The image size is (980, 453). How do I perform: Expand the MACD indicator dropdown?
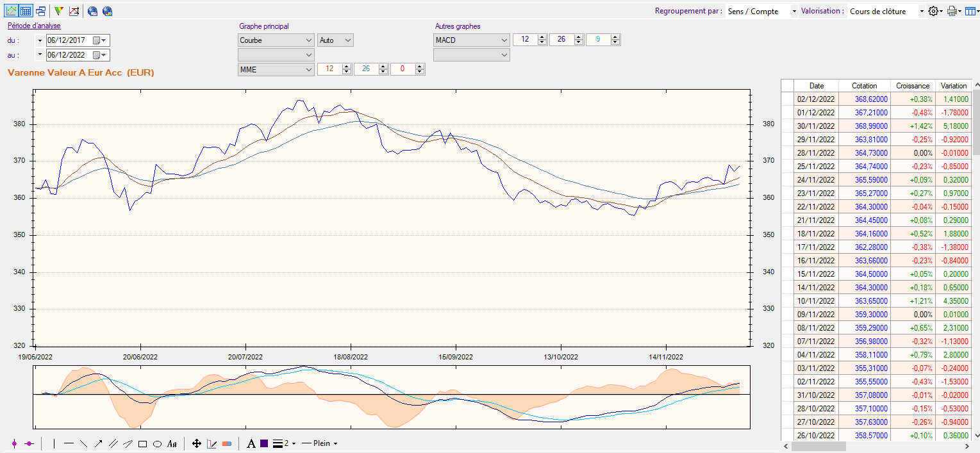coord(472,40)
